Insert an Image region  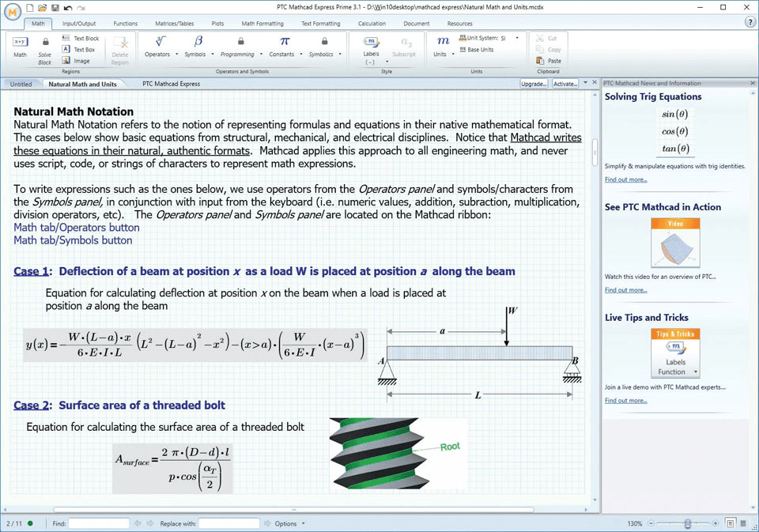click(76, 61)
